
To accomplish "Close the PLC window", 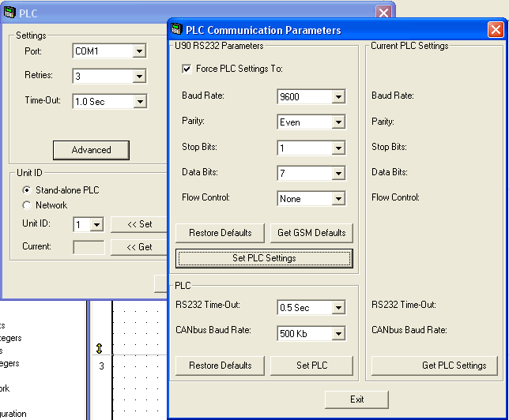I will pyautogui.click(x=383, y=13).
